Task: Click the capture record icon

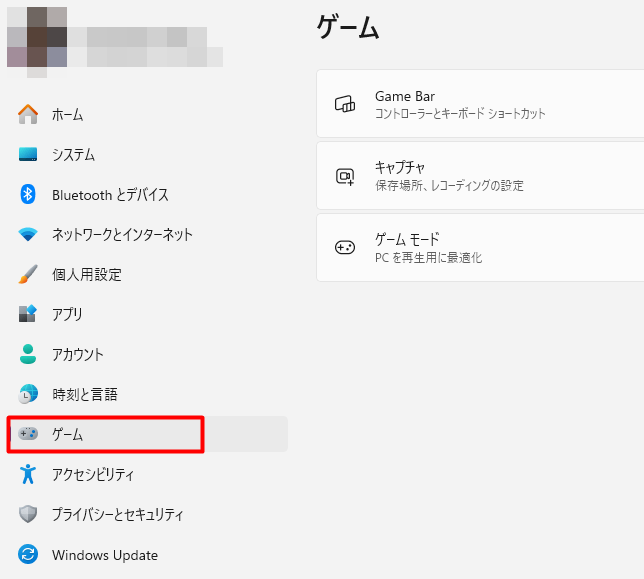Action: [345, 177]
